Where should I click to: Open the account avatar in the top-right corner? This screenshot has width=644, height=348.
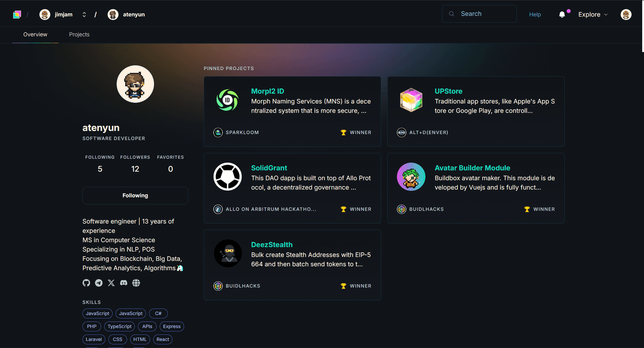626,15
